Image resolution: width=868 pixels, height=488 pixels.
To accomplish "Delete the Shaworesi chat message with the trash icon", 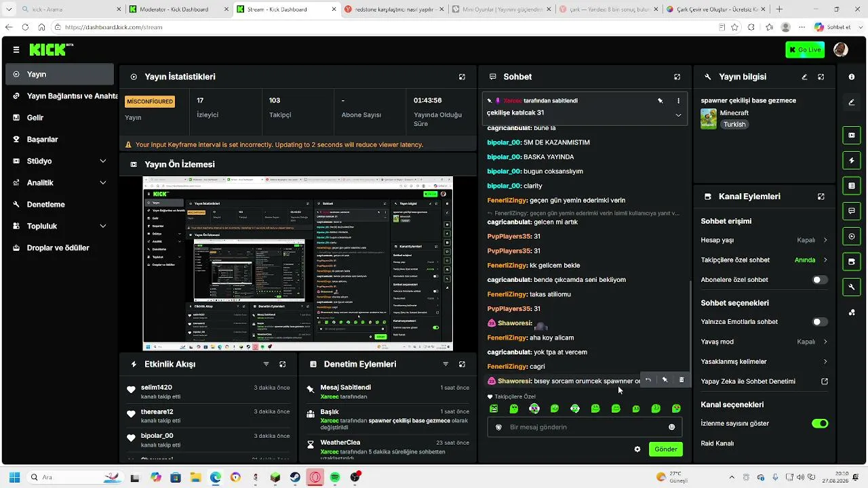I will pos(682,380).
